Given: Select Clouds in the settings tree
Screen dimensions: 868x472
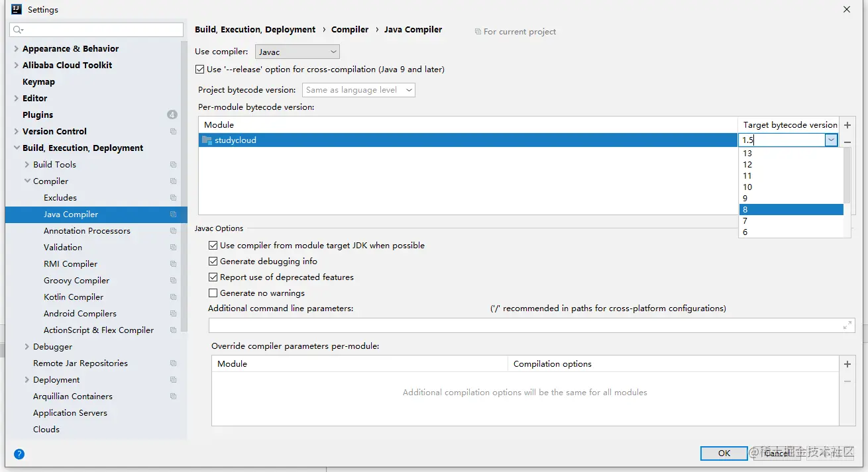Looking at the screenshot, I should tap(46, 430).
